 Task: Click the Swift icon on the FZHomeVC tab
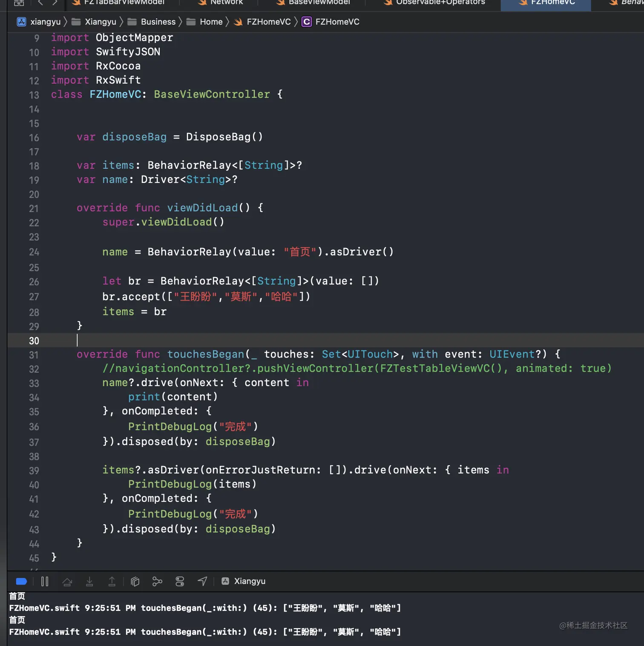[x=523, y=2]
